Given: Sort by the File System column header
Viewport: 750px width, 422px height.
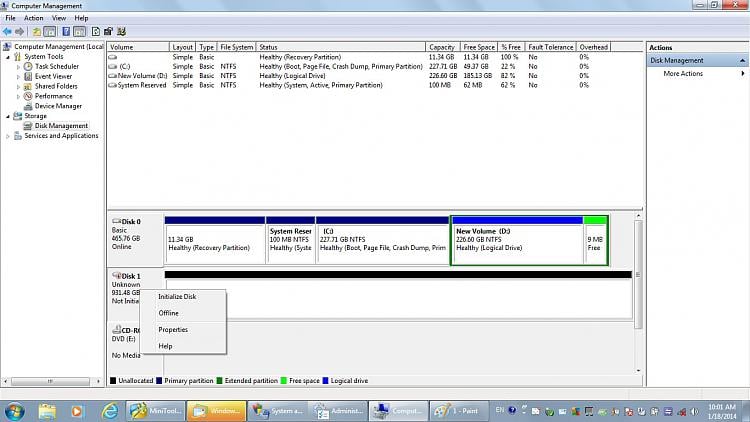Looking at the screenshot, I should 236,47.
